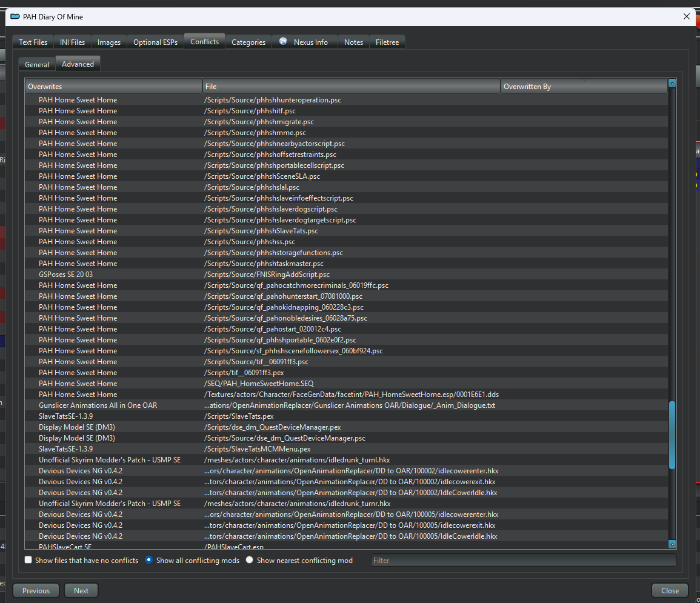The width and height of the screenshot is (700, 603).
Task: Select the 100002/idlecowerenter.hkx row
Action: click(x=347, y=471)
